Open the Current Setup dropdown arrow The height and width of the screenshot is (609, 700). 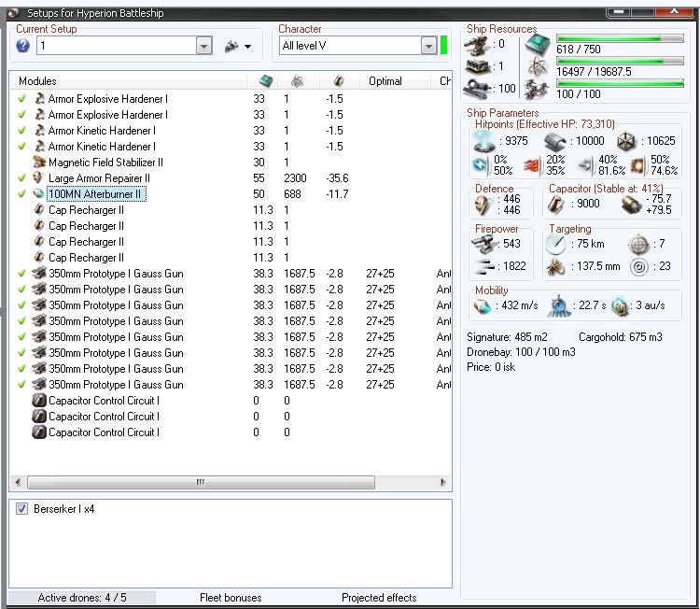(204, 46)
